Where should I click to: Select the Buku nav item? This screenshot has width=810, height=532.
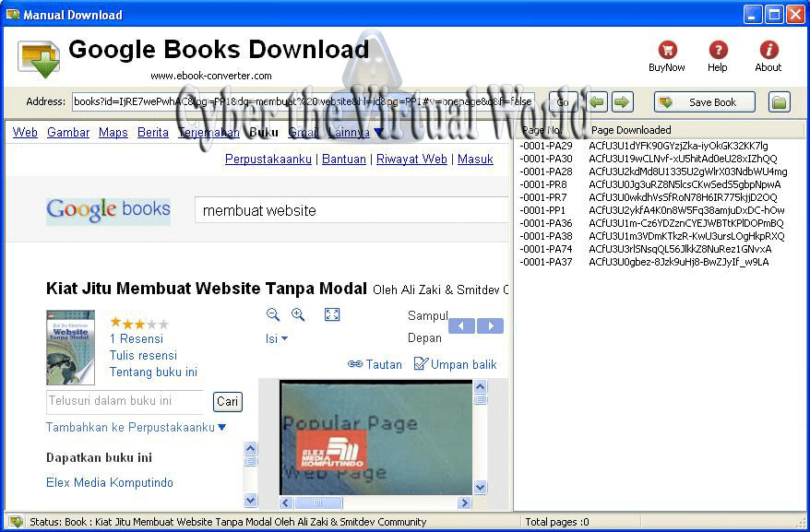264,132
